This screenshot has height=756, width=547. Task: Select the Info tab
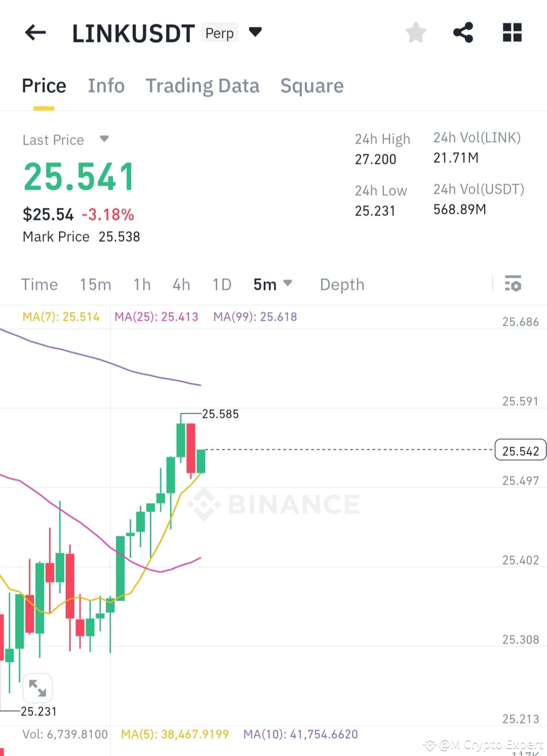(106, 86)
